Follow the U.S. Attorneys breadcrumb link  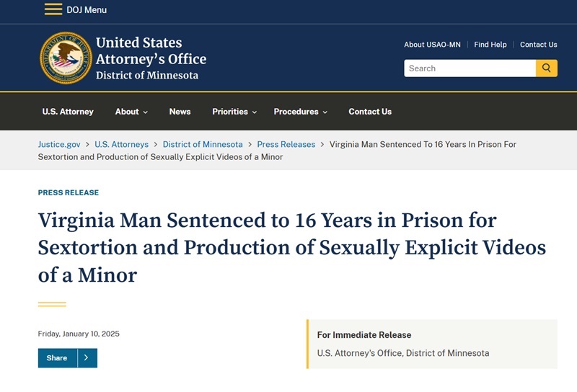tap(121, 144)
